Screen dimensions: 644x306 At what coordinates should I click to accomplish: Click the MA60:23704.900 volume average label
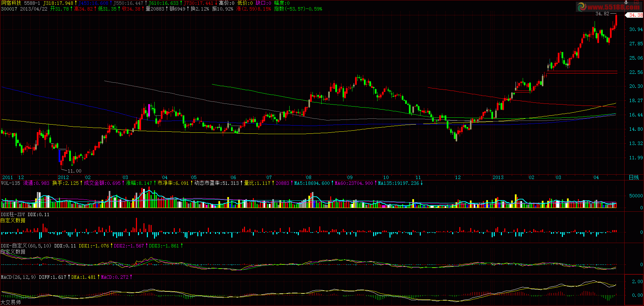tap(354, 183)
